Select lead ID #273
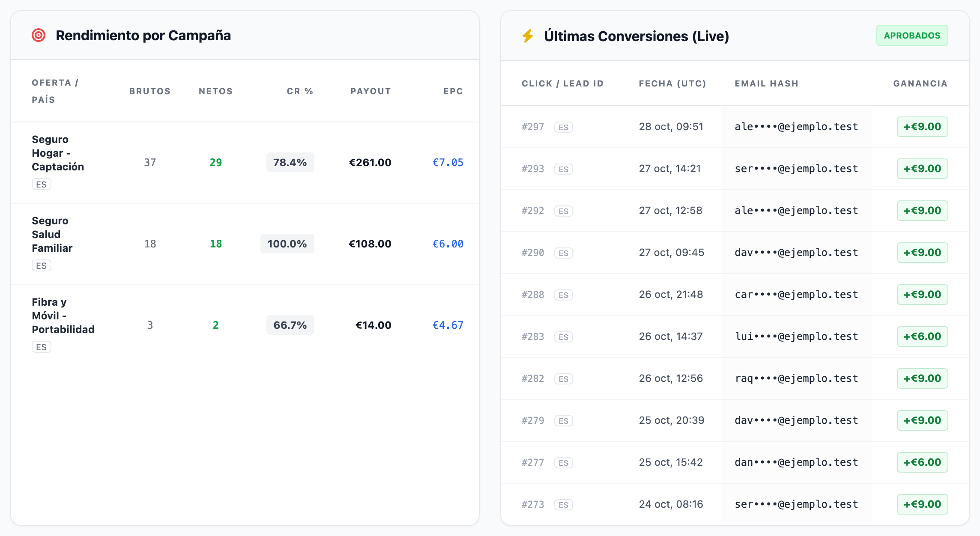 point(533,504)
